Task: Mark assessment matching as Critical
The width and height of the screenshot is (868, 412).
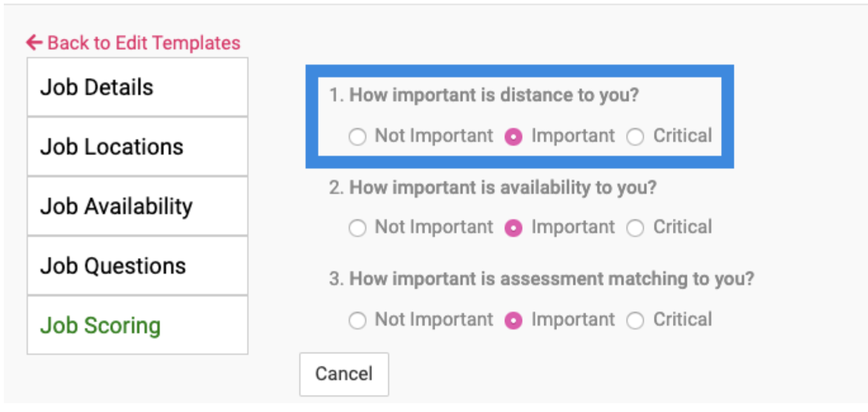Action: (x=635, y=321)
